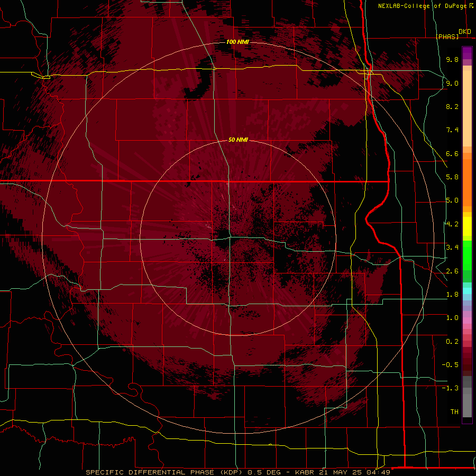Click the KABR radar site identifier
Screen dimensions: 476x476
[305, 472]
